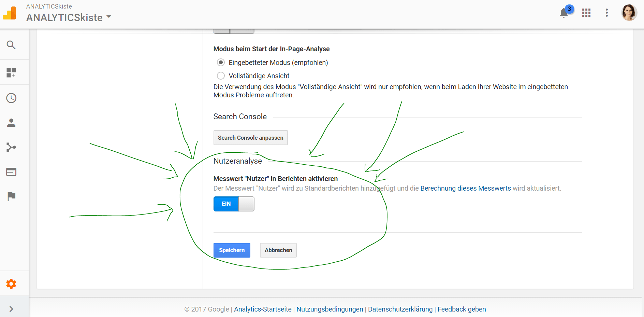
Task: Open Audience person icon in sidebar
Action: click(x=11, y=123)
